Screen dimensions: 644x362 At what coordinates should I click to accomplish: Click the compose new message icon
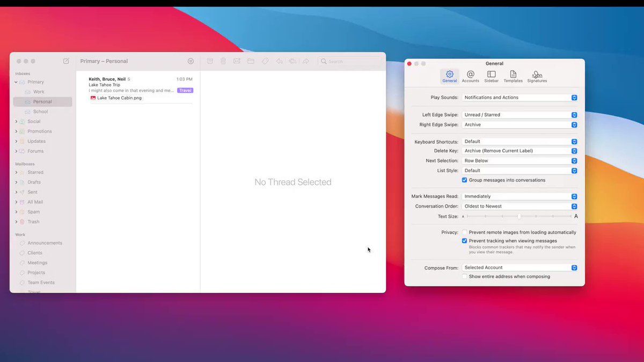[x=66, y=61]
